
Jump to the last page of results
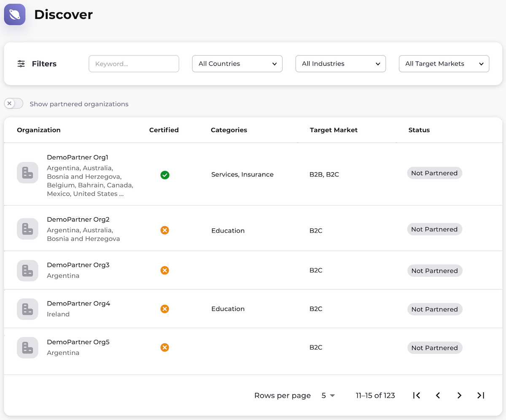(x=481, y=395)
